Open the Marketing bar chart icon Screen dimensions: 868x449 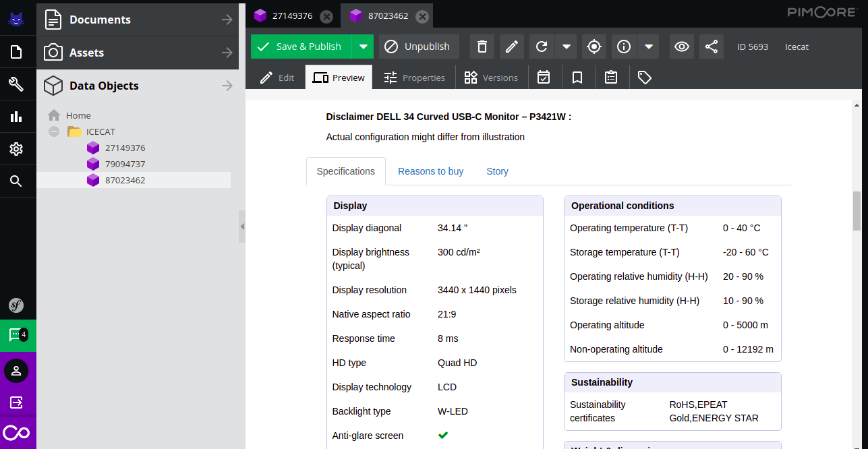pos(16,117)
